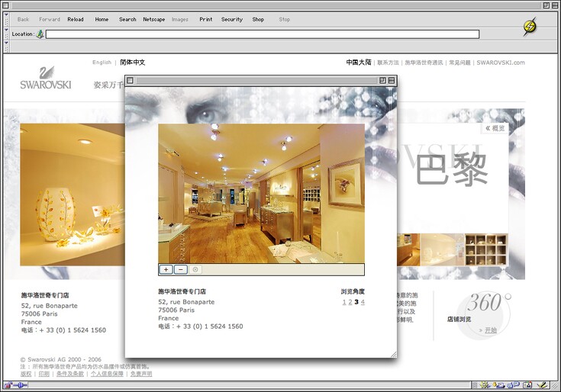Collapse the Location toolbar with its arrow
Viewport: 561px width, 392px height.
[6, 30]
